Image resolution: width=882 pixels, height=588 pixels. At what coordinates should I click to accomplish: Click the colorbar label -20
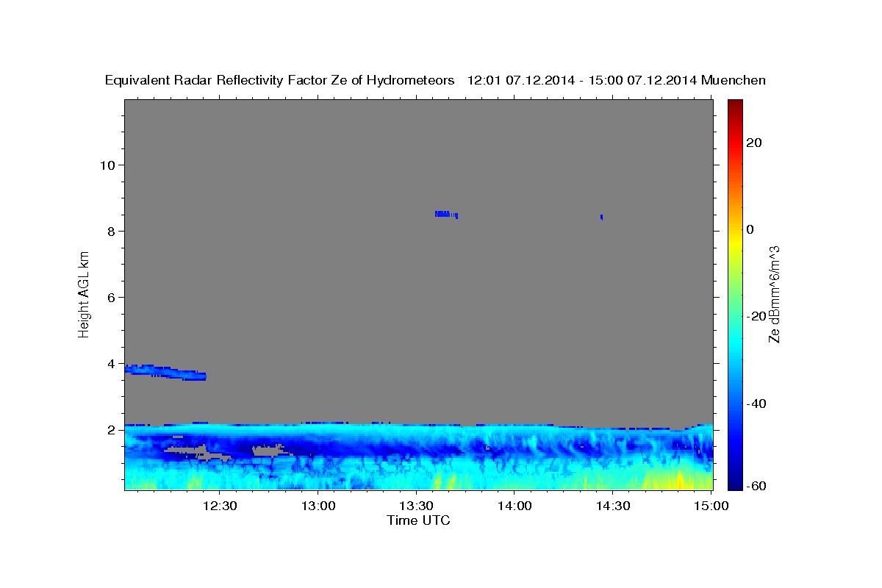[756, 316]
